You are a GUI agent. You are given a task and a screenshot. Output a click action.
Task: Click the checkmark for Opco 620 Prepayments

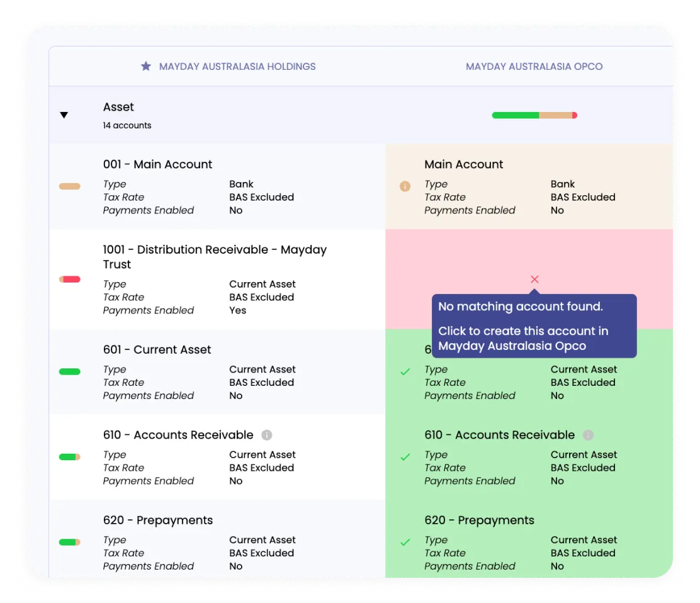click(405, 543)
